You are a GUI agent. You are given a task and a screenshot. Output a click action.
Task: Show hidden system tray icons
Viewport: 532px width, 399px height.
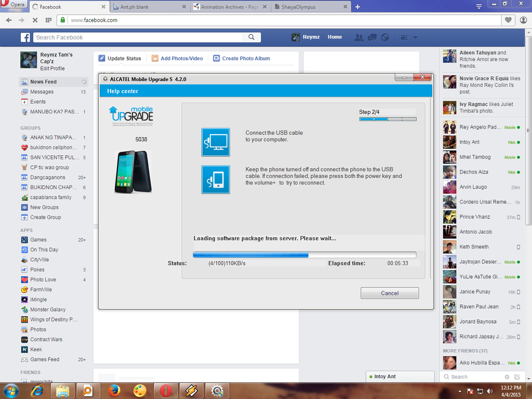pos(460,391)
